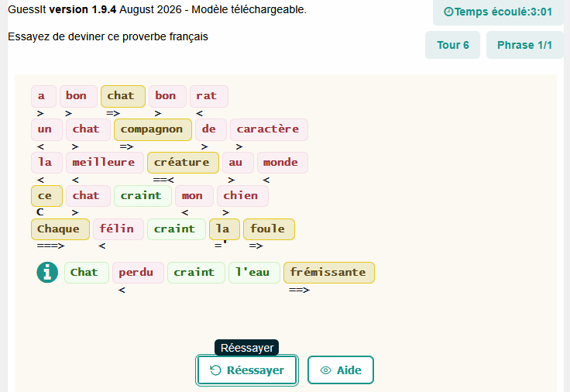Click the word 'rat' in first row
Image resolution: width=570 pixels, height=392 pixels.
(208, 96)
